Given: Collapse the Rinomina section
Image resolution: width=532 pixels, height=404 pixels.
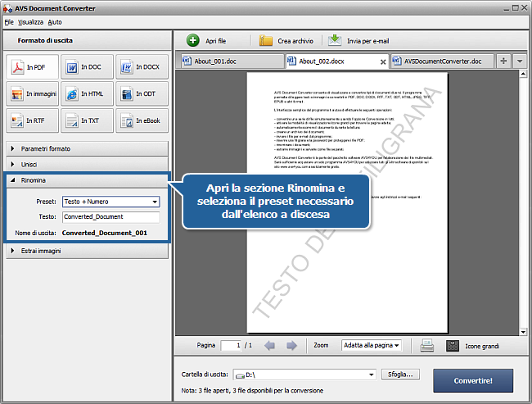Looking at the screenshot, I should click(88, 180).
